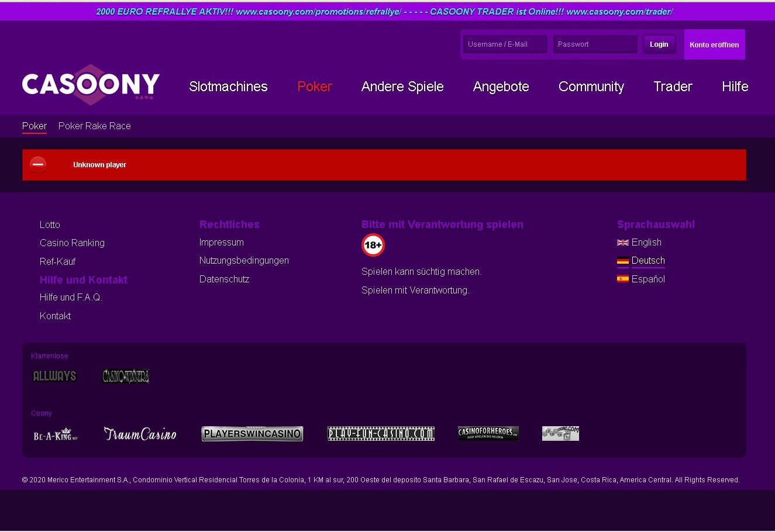The image size is (775, 532).
Task: Select the Poker Rake Race sub-tab
Action: point(95,126)
